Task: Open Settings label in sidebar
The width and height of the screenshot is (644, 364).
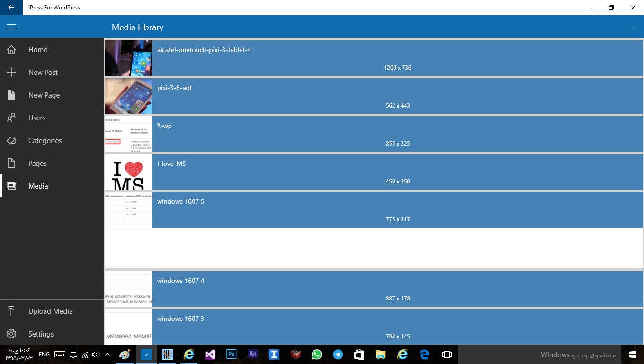Action: (41, 334)
